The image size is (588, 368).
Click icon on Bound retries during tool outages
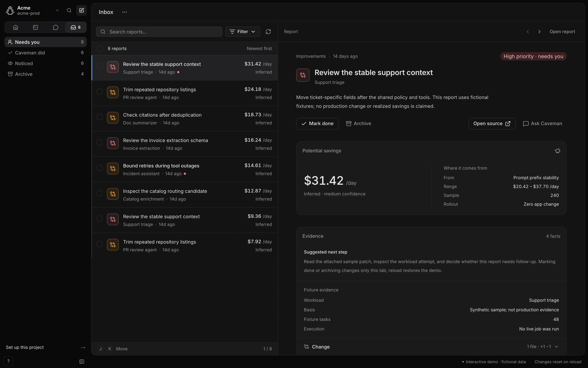coord(113,168)
